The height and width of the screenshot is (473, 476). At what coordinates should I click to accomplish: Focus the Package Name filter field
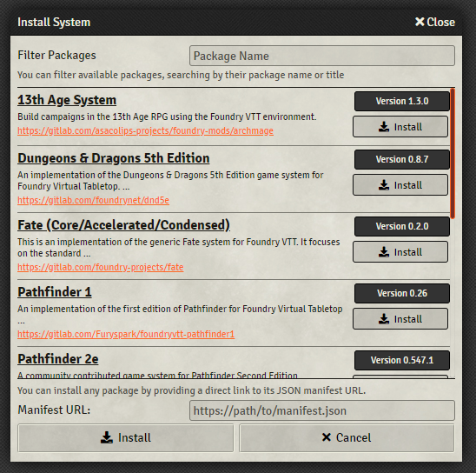tap(322, 56)
